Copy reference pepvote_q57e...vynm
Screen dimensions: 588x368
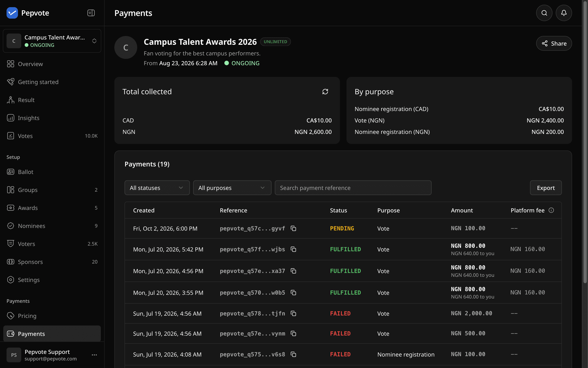pos(294,333)
